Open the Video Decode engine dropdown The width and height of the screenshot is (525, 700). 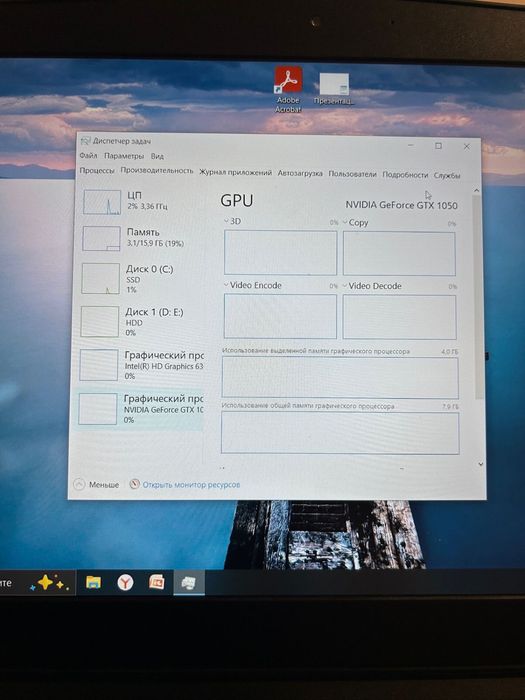click(x=345, y=286)
